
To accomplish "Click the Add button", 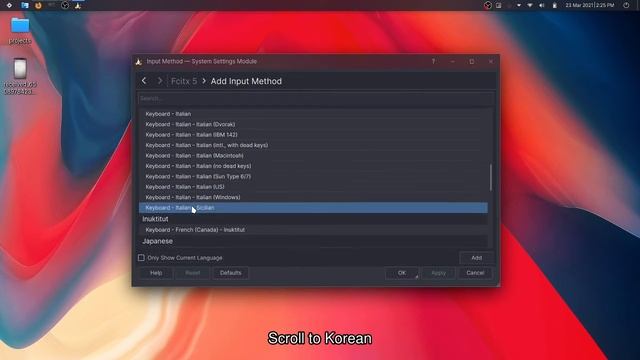I will point(476,258).
